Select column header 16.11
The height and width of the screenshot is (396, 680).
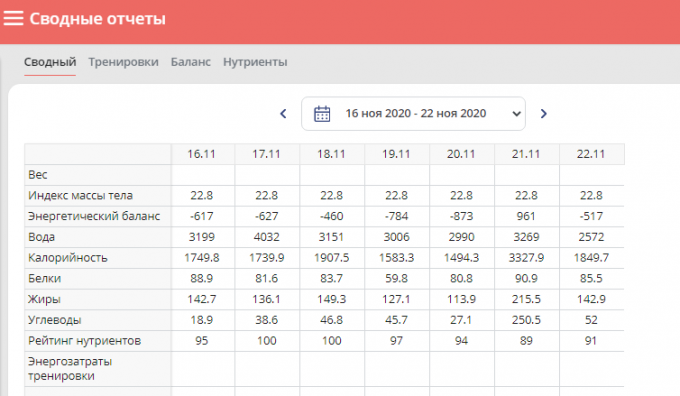[x=201, y=154]
